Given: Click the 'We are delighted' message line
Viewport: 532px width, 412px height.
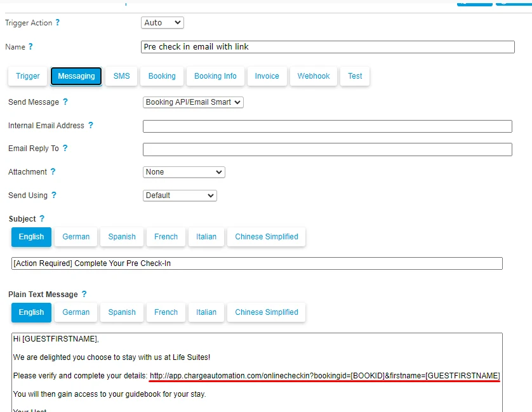Looking at the screenshot, I should [x=112, y=357].
